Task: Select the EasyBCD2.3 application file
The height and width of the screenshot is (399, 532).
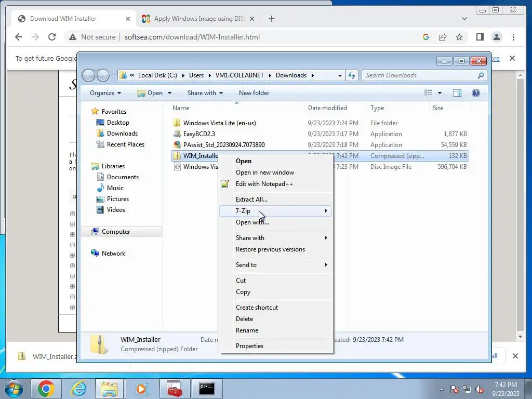Action: 199,134
